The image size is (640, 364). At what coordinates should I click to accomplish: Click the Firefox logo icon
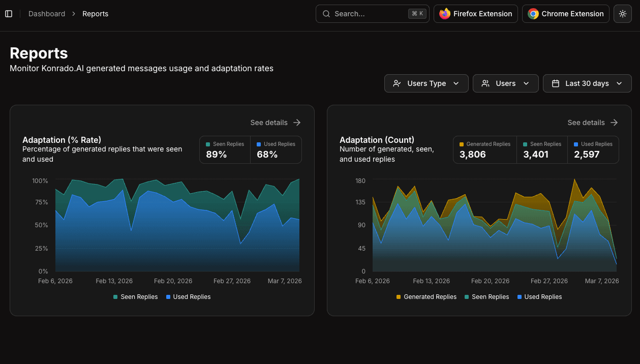click(x=445, y=14)
